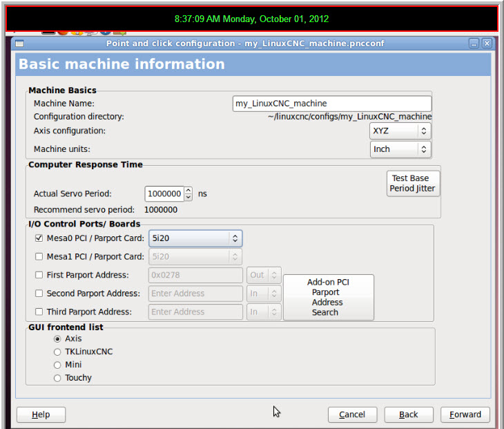Open the disabled Mesa1 card dropdown

click(195, 256)
